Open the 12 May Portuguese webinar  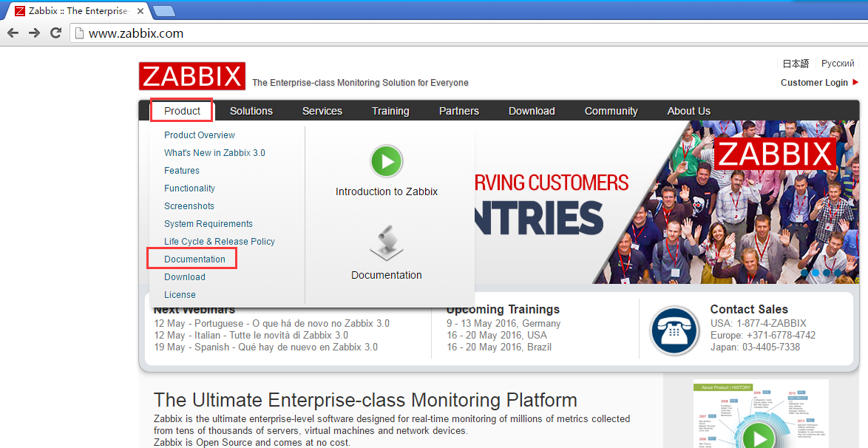[272, 323]
